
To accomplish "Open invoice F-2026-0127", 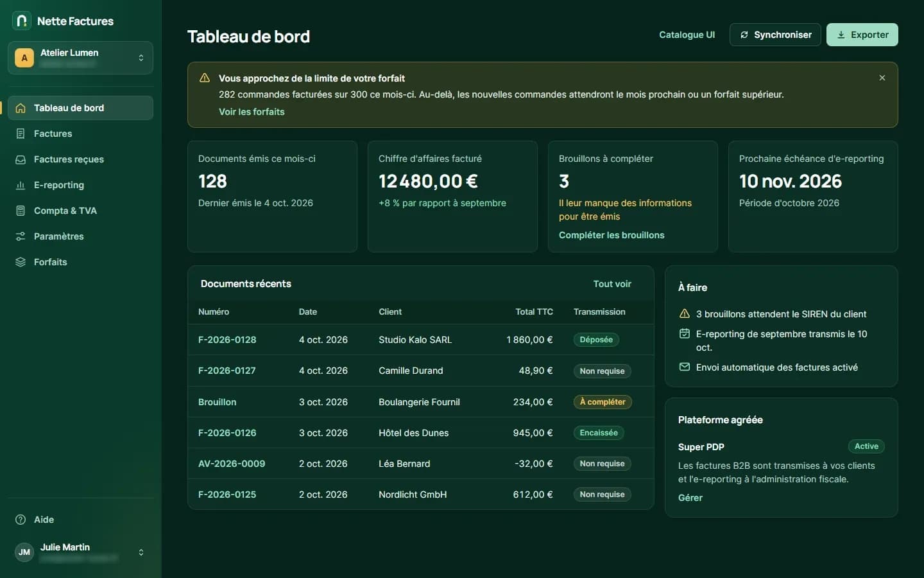I will 227,371.
